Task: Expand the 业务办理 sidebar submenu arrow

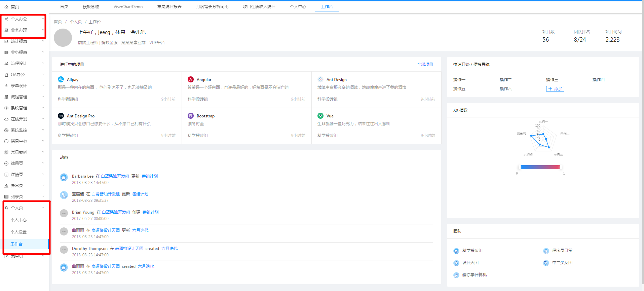Action: pyautogui.click(x=43, y=30)
